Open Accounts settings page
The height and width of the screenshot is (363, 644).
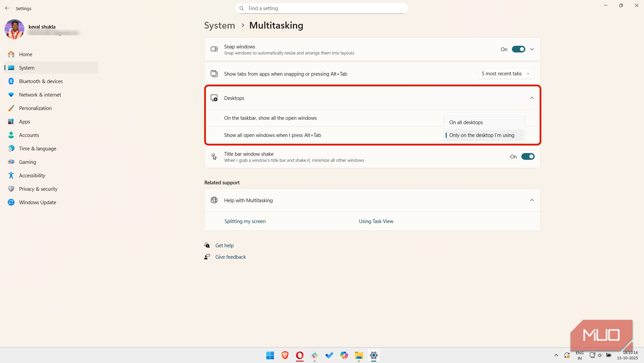(51, 135)
